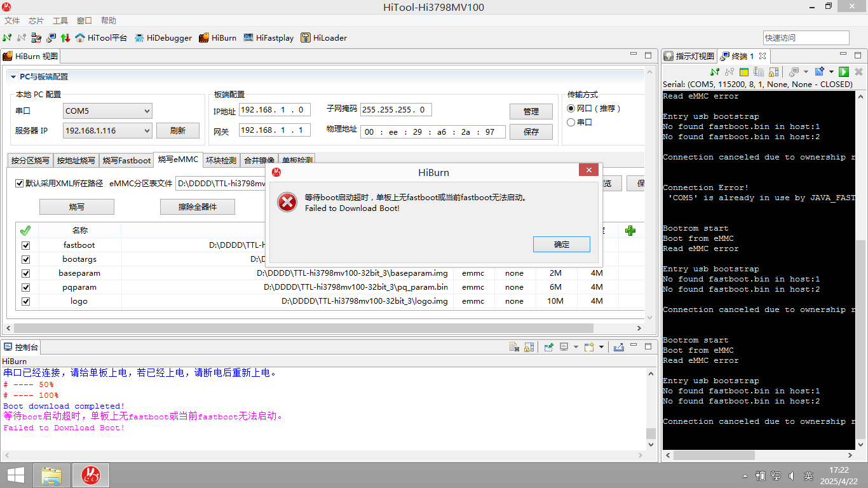Open the 串口 COM5 dropdown
Viewport: 868px width, 488px height.
pos(107,111)
